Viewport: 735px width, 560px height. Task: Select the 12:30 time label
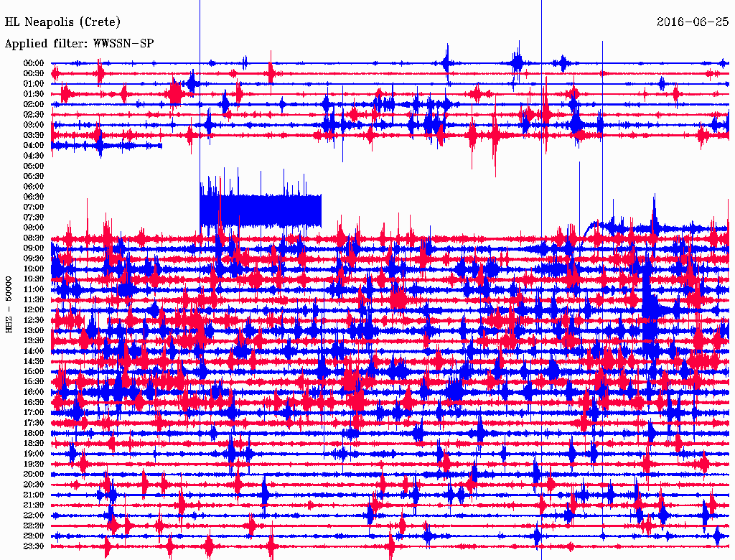coord(34,320)
